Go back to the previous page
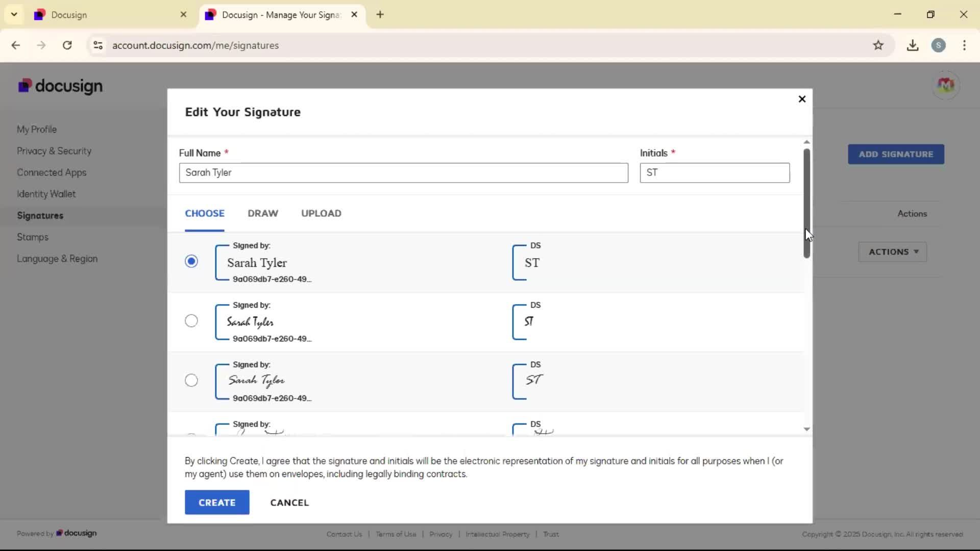 [x=16, y=45]
